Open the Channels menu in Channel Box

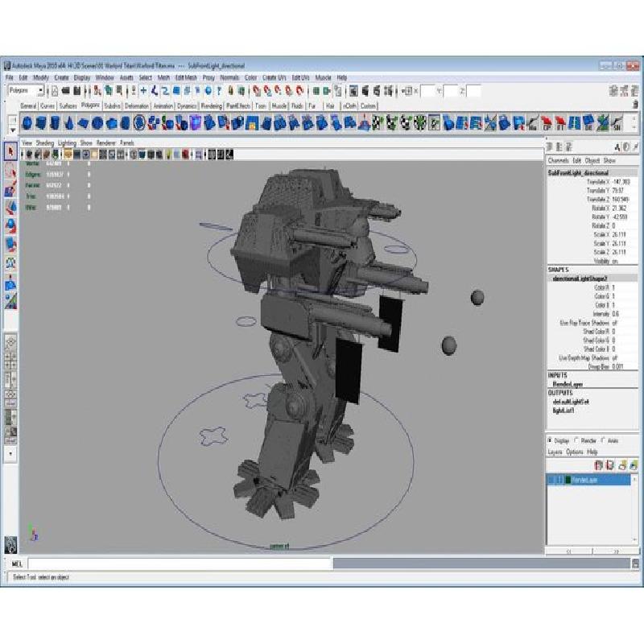click(x=558, y=160)
